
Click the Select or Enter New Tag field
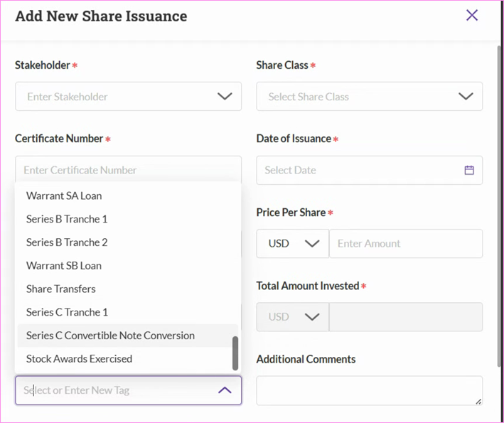click(x=128, y=390)
